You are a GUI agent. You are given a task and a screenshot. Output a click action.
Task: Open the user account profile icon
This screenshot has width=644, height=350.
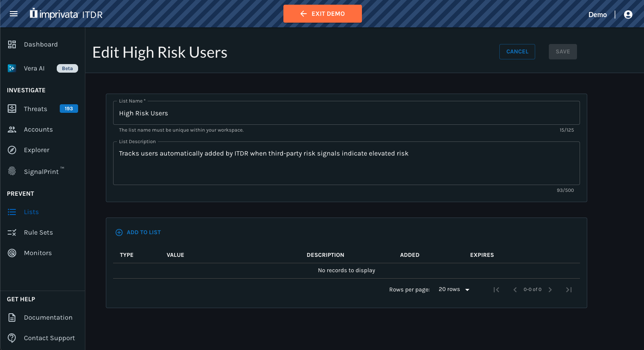[x=628, y=15]
